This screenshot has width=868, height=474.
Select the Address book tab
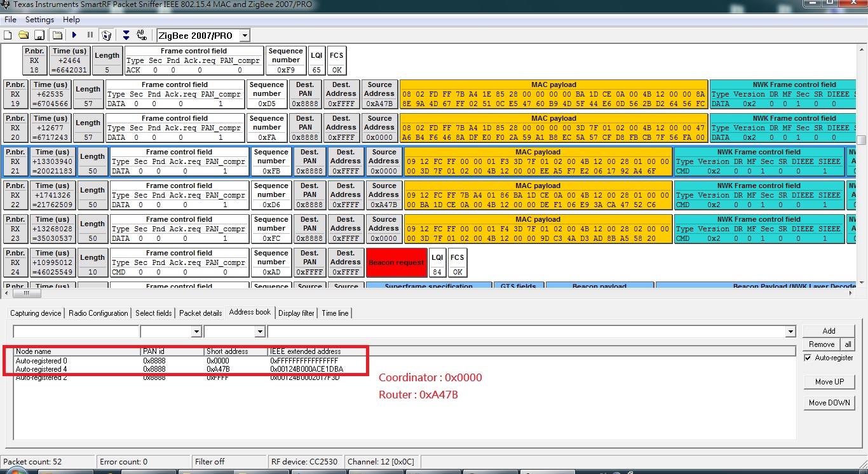(x=250, y=312)
